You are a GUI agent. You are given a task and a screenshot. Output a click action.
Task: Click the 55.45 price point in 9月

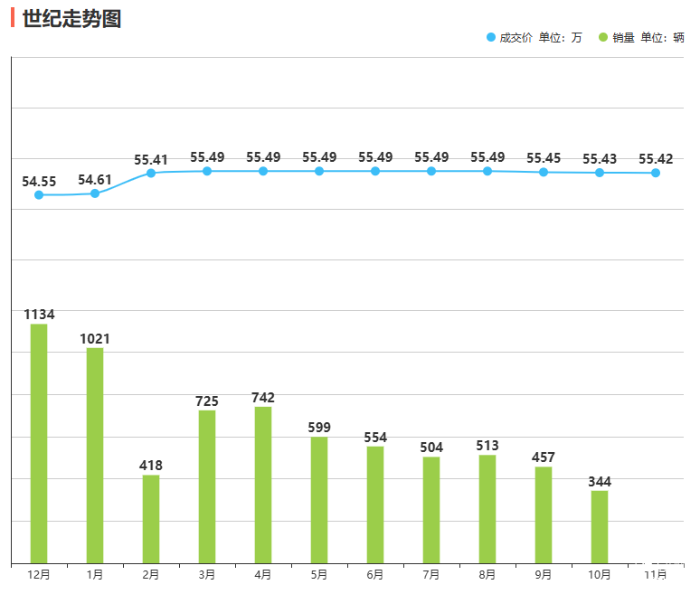click(x=544, y=172)
